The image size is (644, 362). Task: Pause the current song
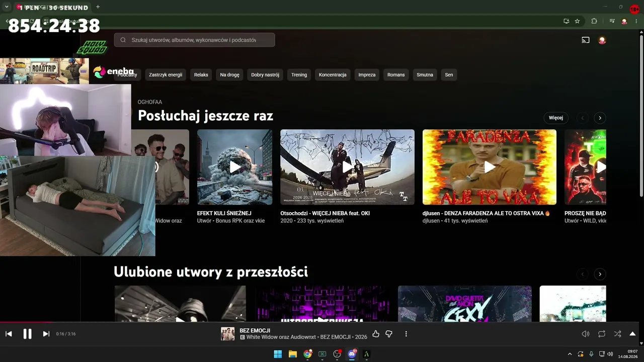(28, 334)
